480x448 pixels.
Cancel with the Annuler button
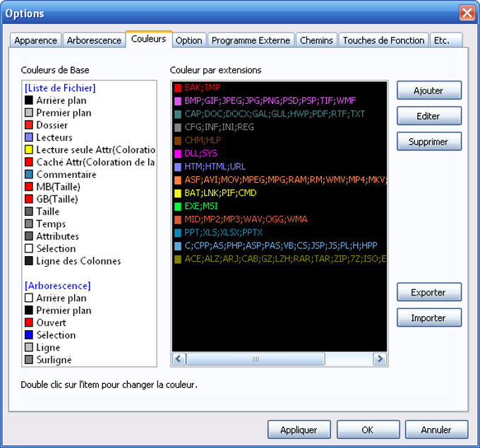[x=436, y=430]
